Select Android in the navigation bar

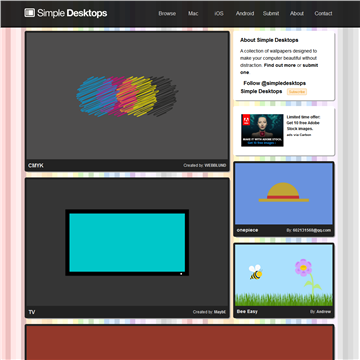245,14
